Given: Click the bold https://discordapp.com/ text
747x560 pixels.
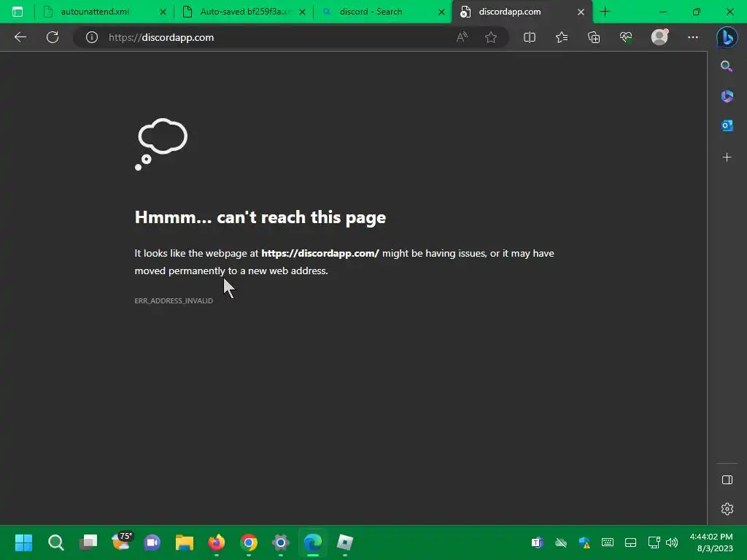Looking at the screenshot, I should [320, 253].
